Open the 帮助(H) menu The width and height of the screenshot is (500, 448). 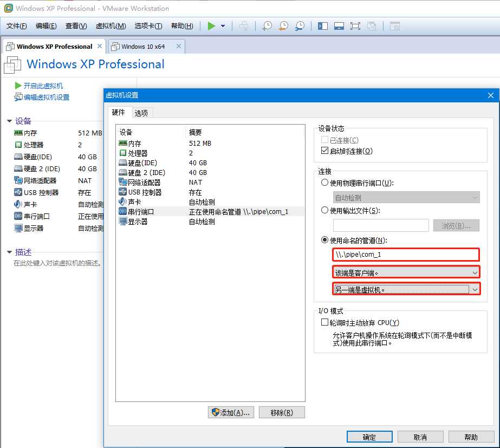tap(182, 26)
